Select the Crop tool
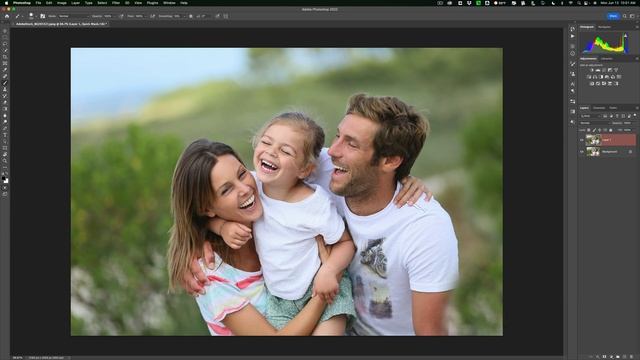Viewport: 640px width, 360px height. click(x=5, y=56)
